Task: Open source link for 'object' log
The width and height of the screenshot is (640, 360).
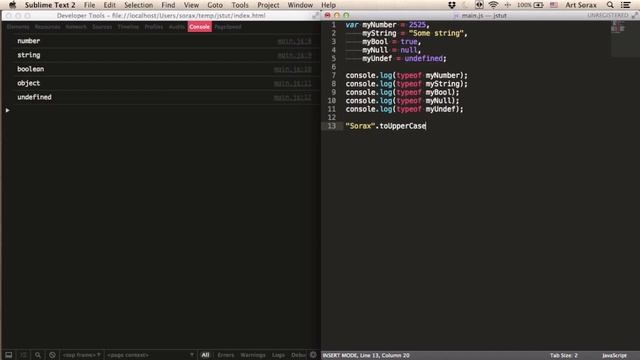Action: (x=292, y=83)
